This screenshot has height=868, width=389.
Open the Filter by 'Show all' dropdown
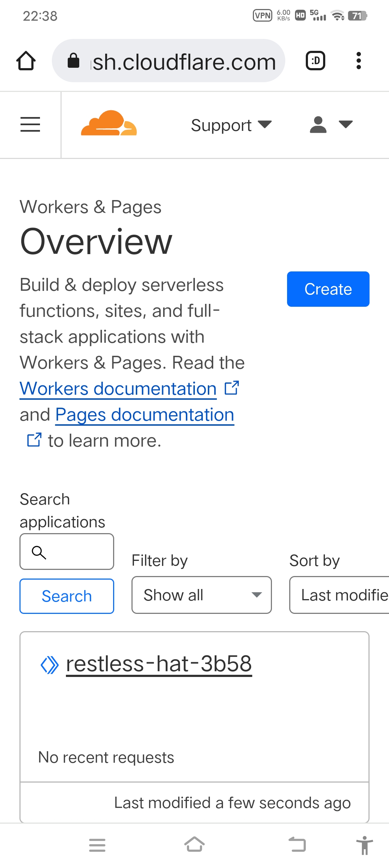pos(202,595)
